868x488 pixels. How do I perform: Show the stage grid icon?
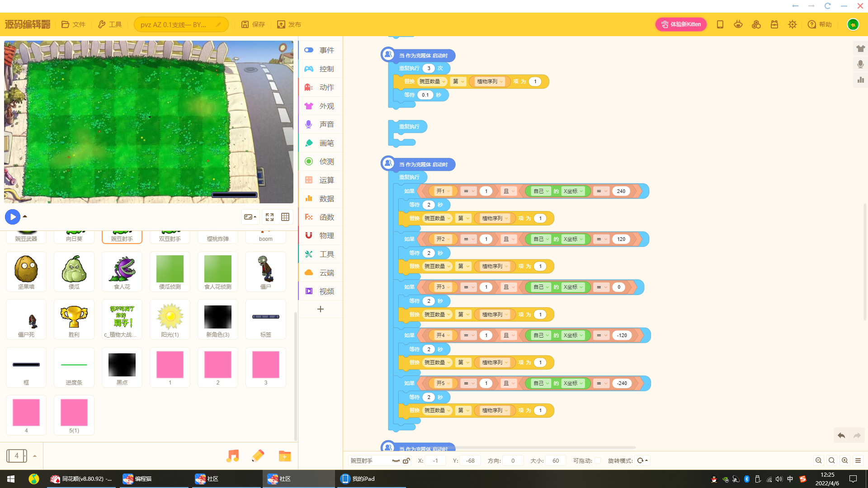click(285, 217)
